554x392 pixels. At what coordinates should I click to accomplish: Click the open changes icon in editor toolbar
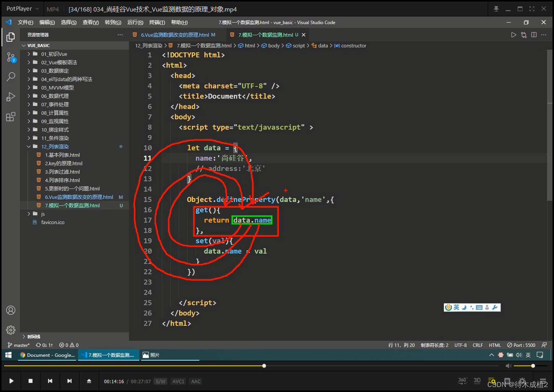(x=524, y=35)
